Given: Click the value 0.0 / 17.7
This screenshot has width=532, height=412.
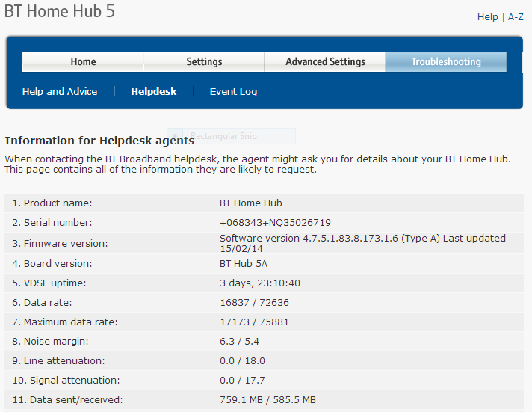Looking at the screenshot, I should point(243,380).
